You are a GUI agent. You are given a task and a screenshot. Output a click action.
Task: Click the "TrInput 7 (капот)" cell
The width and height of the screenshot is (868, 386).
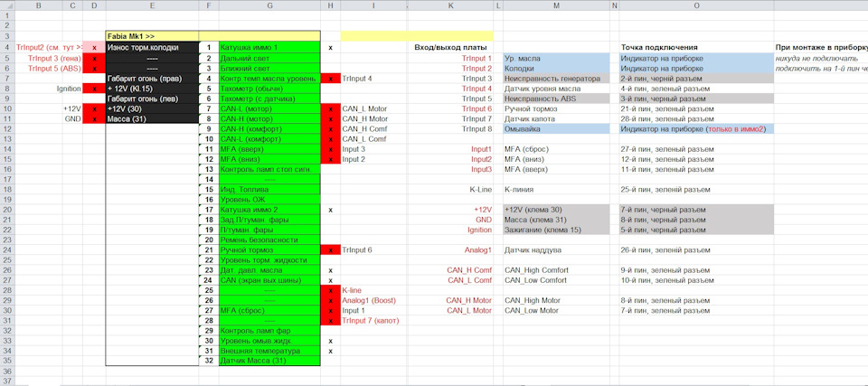(x=373, y=321)
